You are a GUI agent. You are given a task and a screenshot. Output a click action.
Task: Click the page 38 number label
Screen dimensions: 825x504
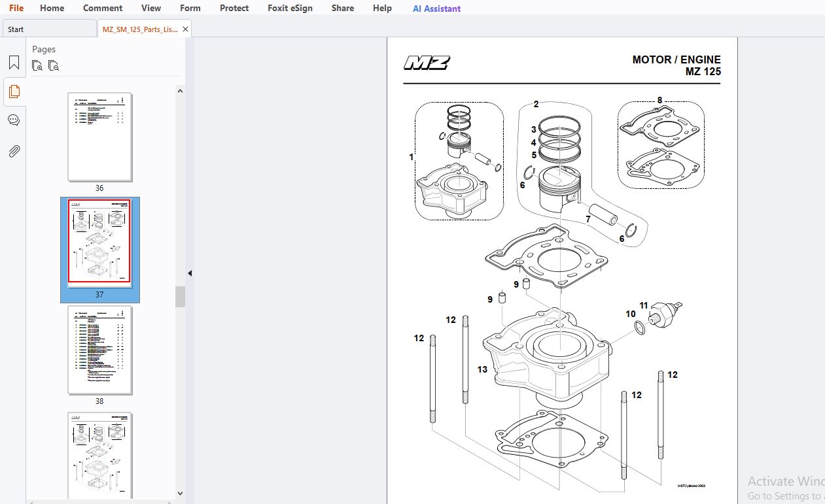(x=99, y=401)
